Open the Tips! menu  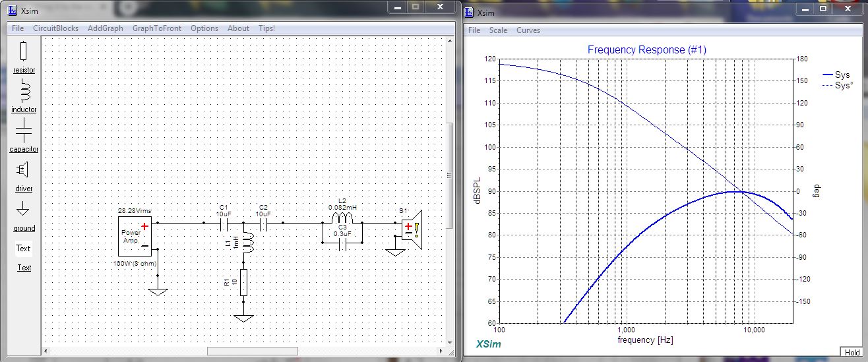click(x=267, y=28)
